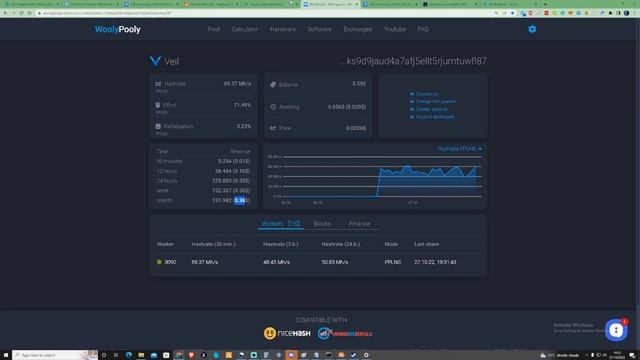
Task: Open the taskbar weather widget
Action: click(x=559, y=356)
